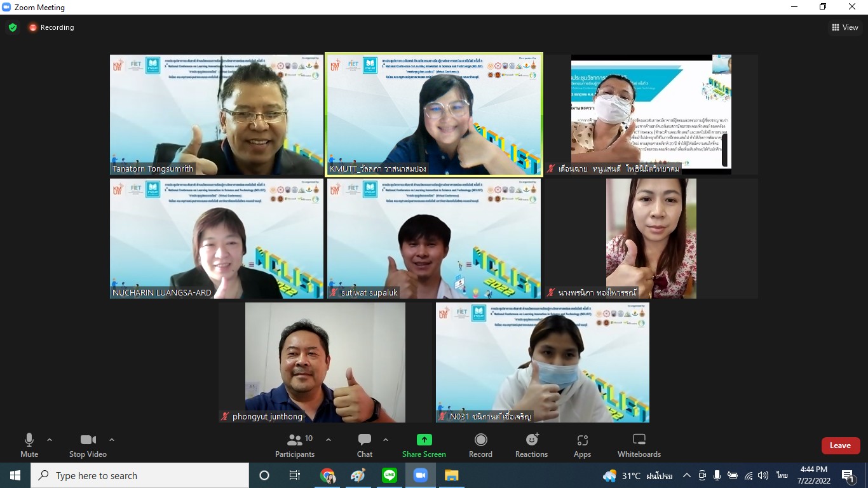Mute the microphone
868x488 pixels.
[x=29, y=445]
